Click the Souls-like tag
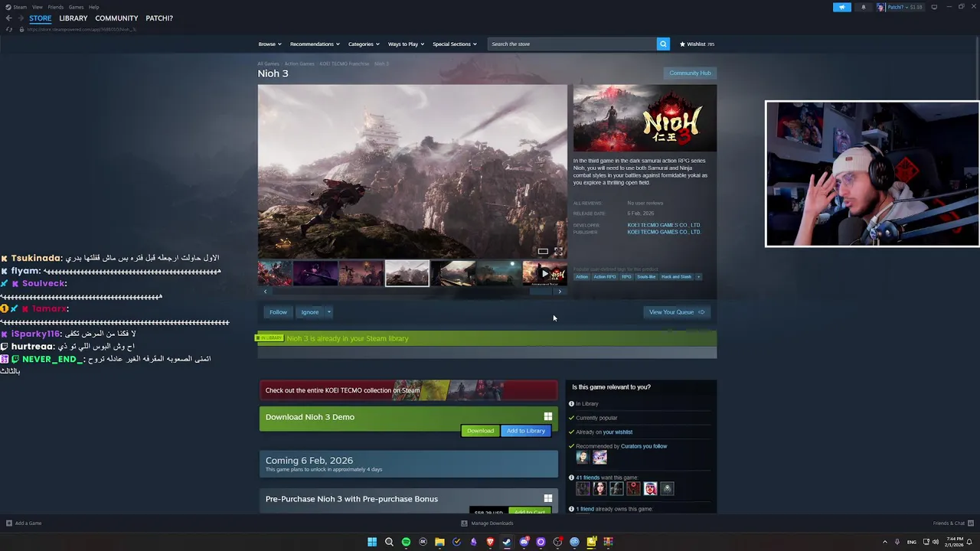This screenshot has width=980, height=551. [x=646, y=277]
